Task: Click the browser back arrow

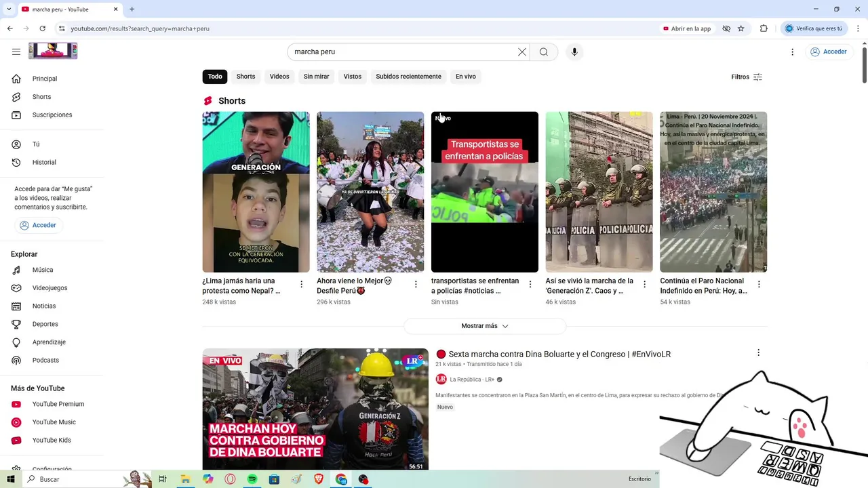Action: tap(9, 28)
